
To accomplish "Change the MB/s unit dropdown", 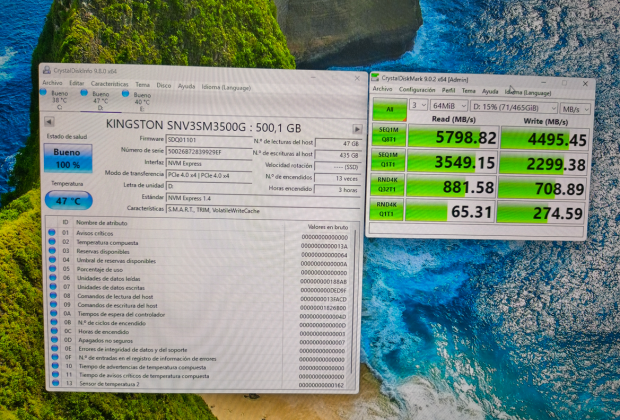I will [x=573, y=107].
